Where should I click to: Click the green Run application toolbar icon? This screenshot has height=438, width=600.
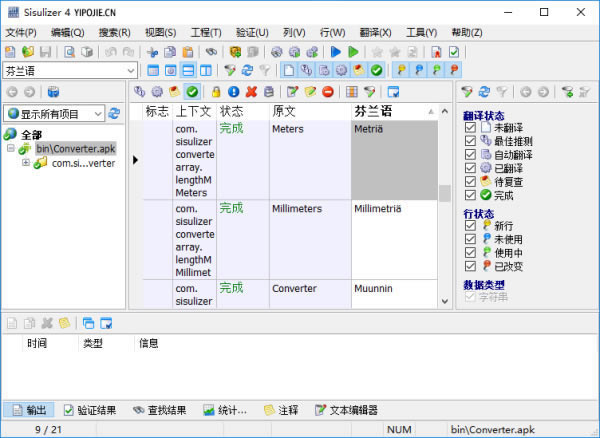[353, 52]
